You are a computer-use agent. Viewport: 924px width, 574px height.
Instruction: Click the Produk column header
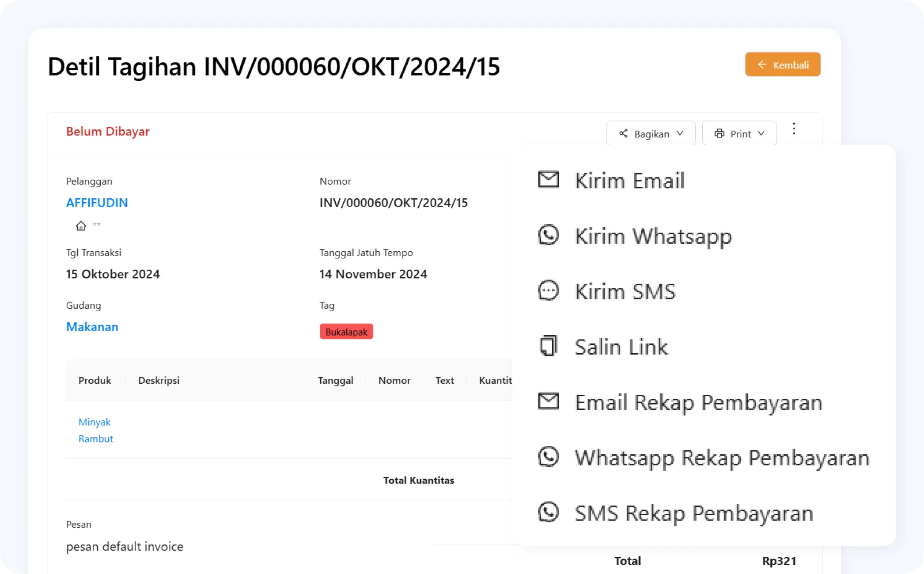(x=95, y=380)
